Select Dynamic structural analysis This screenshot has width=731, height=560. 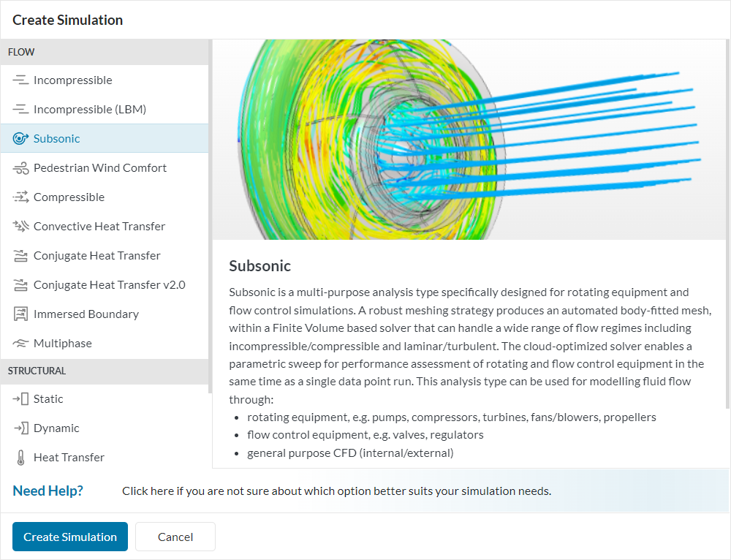[56, 428]
